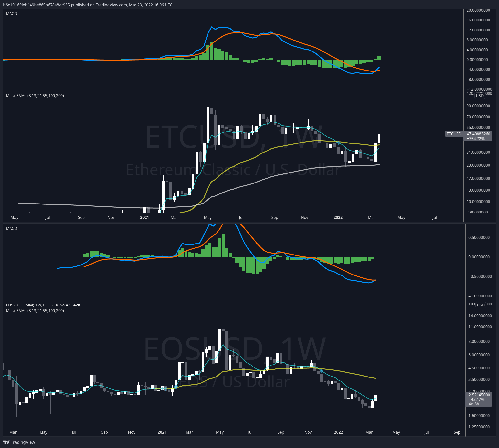Click the USD currency button on ETC chart
This screenshot has height=448, width=499.
pos(479,95)
